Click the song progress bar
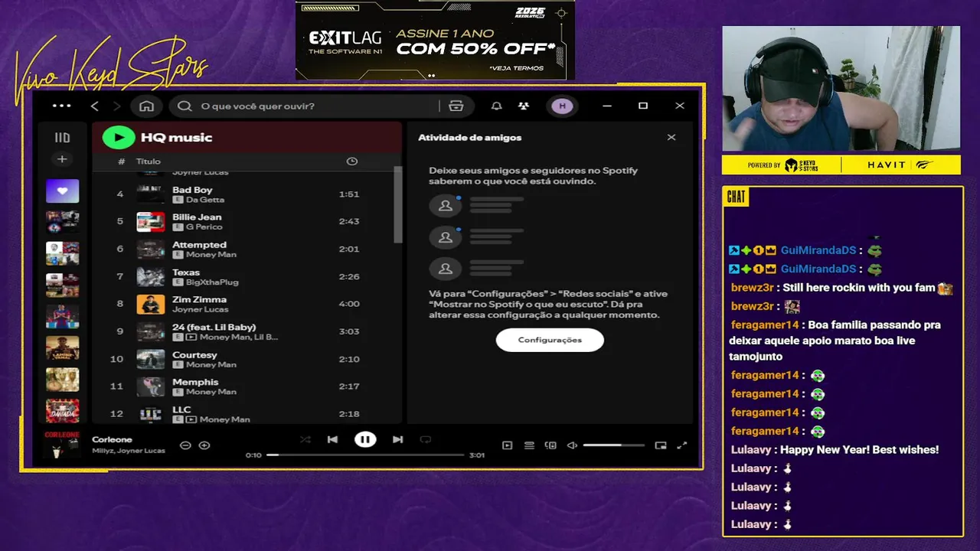Image resolution: width=980 pixels, height=551 pixels. 365,455
